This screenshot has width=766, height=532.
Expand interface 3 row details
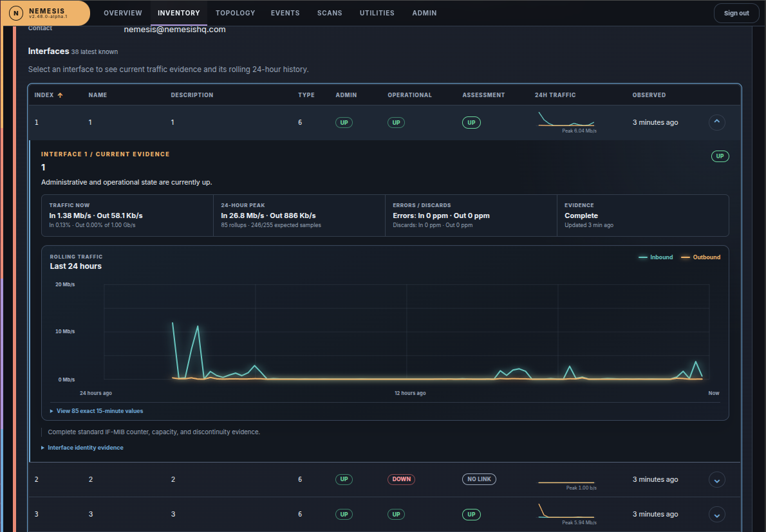(716, 515)
